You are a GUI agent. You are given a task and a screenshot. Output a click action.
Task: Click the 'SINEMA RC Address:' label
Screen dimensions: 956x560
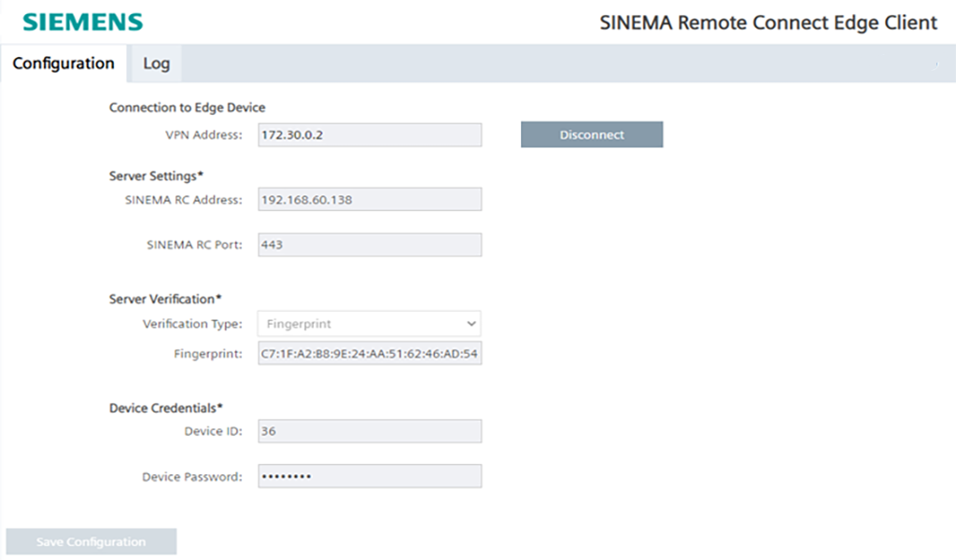pos(184,200)
